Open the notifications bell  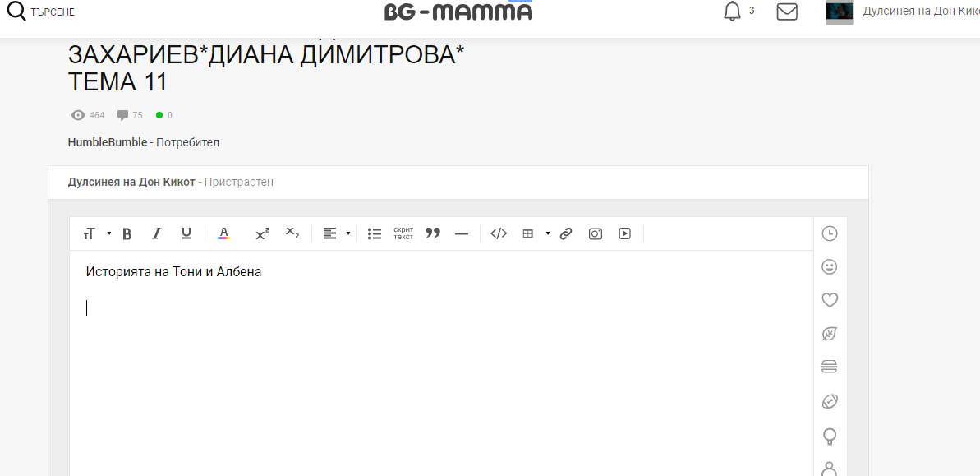click(x=732, y=12)
